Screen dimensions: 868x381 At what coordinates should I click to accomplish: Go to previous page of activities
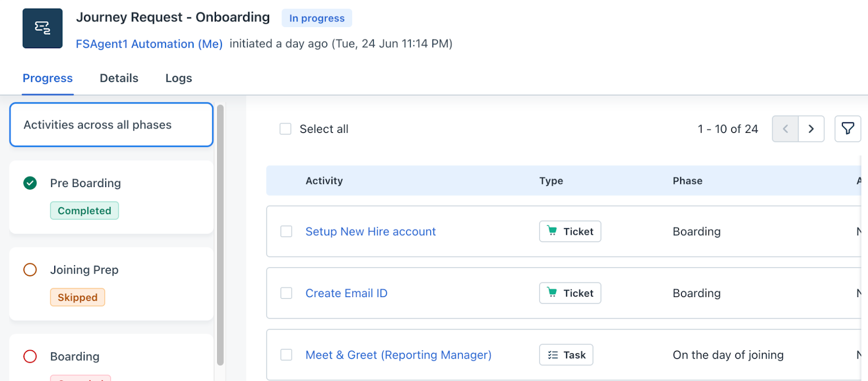pos(785,129)
